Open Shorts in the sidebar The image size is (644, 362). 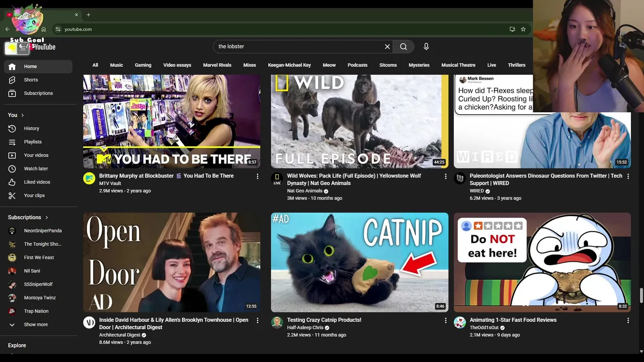tap(38, 80)
